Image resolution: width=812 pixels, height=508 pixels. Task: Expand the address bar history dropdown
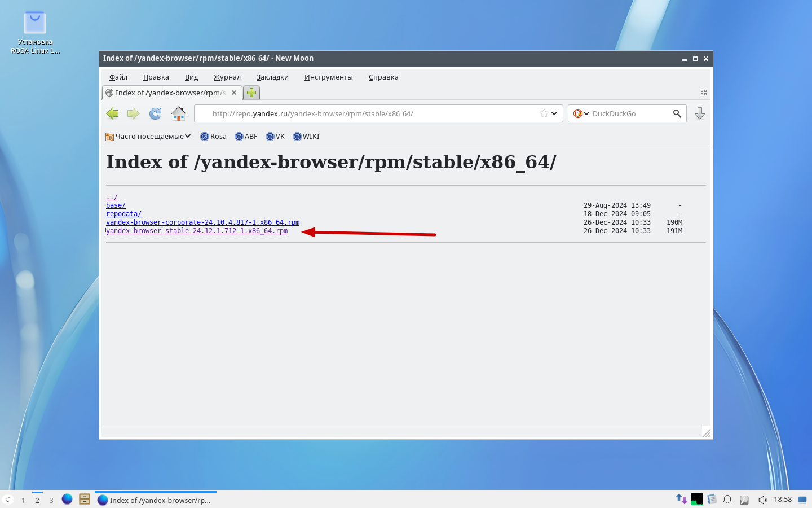pyautogui.click(x=554, y=113)
